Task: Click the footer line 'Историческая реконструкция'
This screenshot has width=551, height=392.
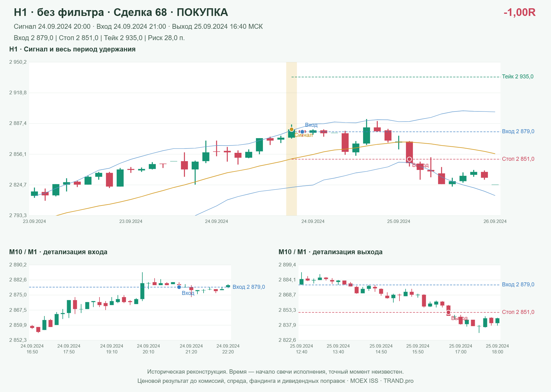Action: (x=275, y=372)
